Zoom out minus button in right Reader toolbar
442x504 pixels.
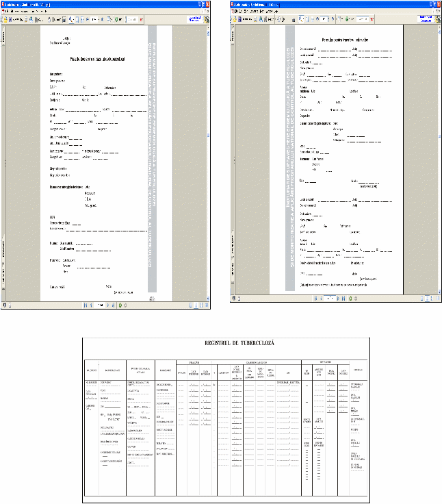pyautogui.click(x=317, y=19)
